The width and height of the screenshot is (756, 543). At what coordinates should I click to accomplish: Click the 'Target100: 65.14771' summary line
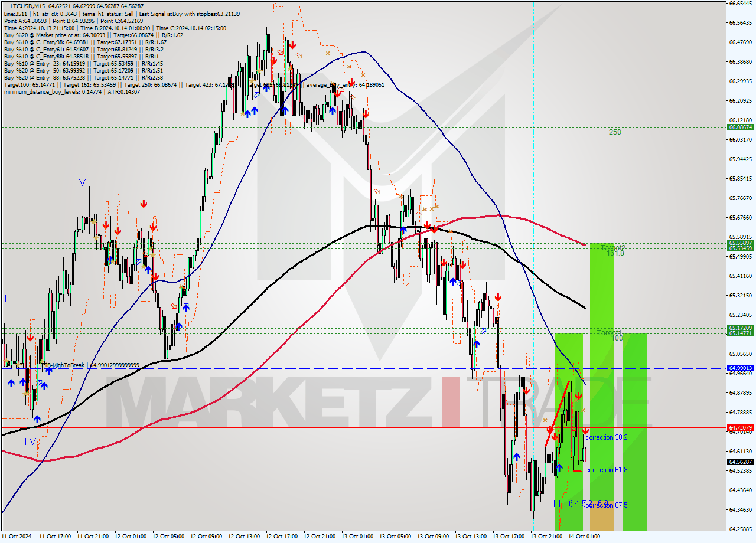pyautogui.click(x=194, y=84)
